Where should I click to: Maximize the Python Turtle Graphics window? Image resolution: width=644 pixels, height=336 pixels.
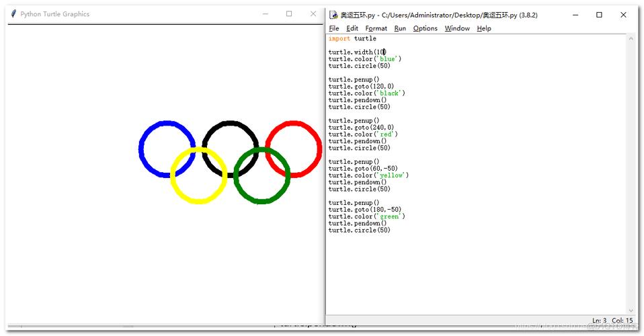pyautogui.click(x=289, y=13)
